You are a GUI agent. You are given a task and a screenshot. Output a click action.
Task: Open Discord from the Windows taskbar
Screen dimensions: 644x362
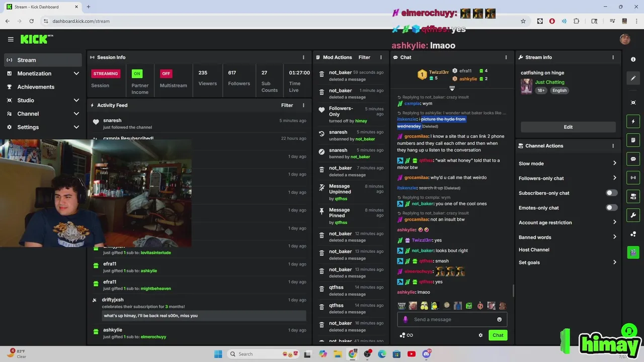coord(426,354)
